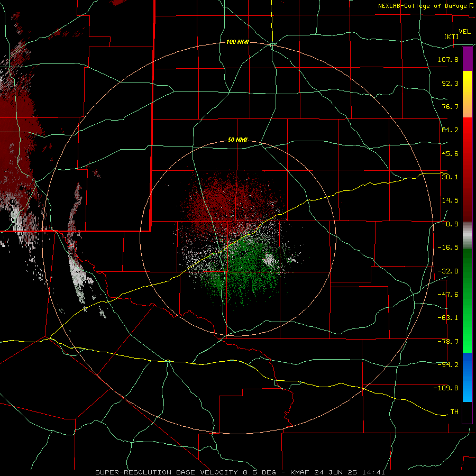Select the -63.1 legend value
Viewport: 476px width, 476px height.
(448, 318)
